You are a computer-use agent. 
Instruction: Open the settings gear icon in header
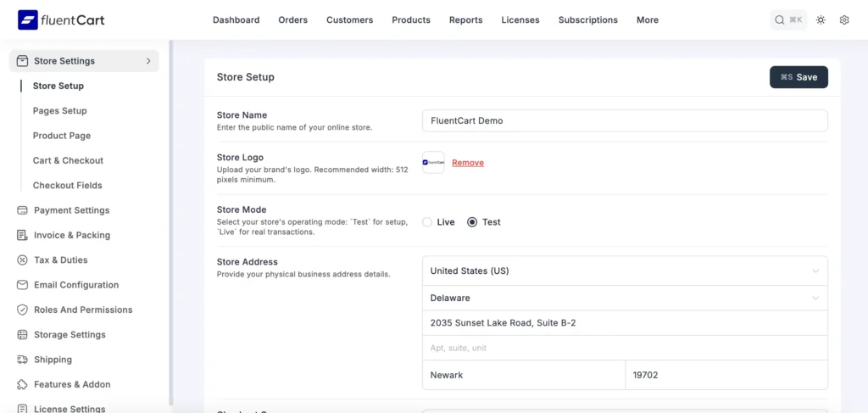(x=844, y=20)
